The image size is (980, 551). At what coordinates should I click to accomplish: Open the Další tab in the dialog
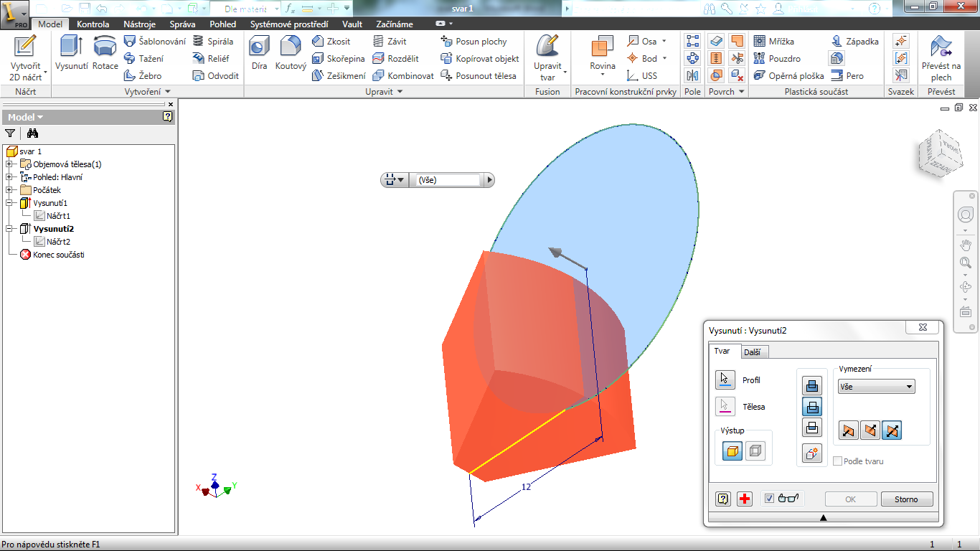752,352
